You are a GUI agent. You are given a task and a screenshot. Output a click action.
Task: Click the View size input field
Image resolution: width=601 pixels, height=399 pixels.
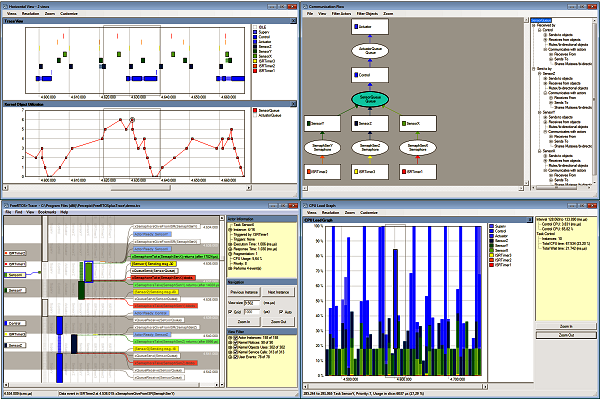click(x=252, y=303)
